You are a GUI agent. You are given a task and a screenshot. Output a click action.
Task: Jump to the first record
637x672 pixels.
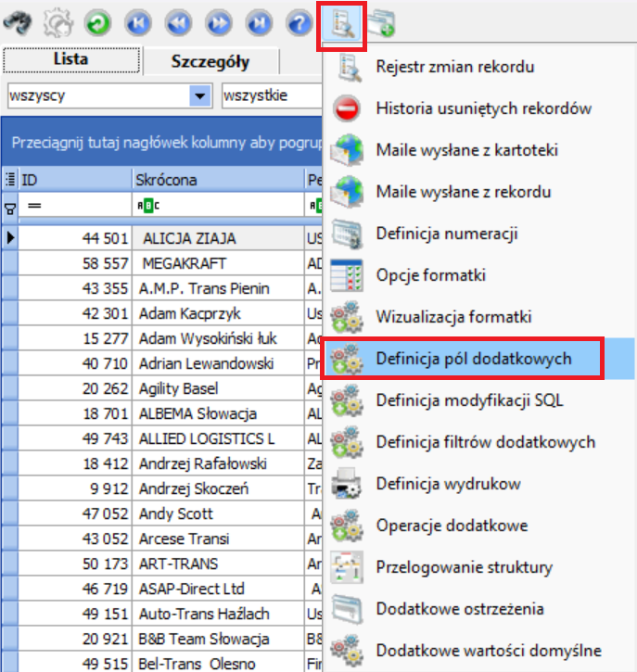tap(138, 23)
